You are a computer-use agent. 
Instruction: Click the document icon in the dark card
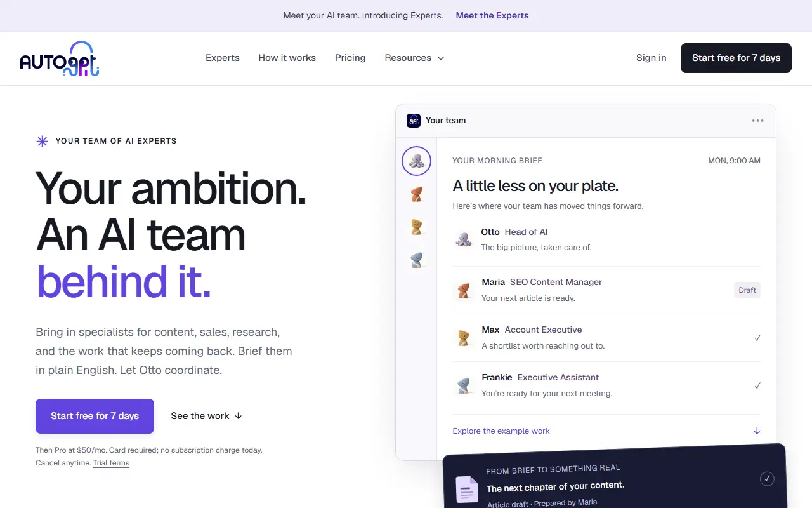tap(468, 490)
